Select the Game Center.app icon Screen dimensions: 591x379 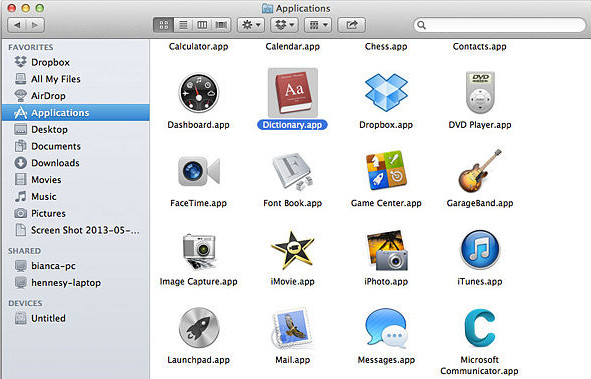386,171
